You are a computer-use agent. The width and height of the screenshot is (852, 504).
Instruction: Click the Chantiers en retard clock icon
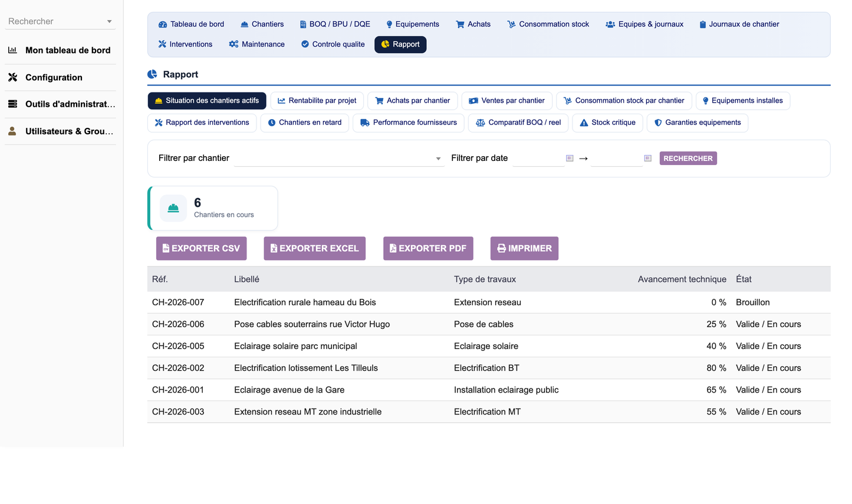272,123
